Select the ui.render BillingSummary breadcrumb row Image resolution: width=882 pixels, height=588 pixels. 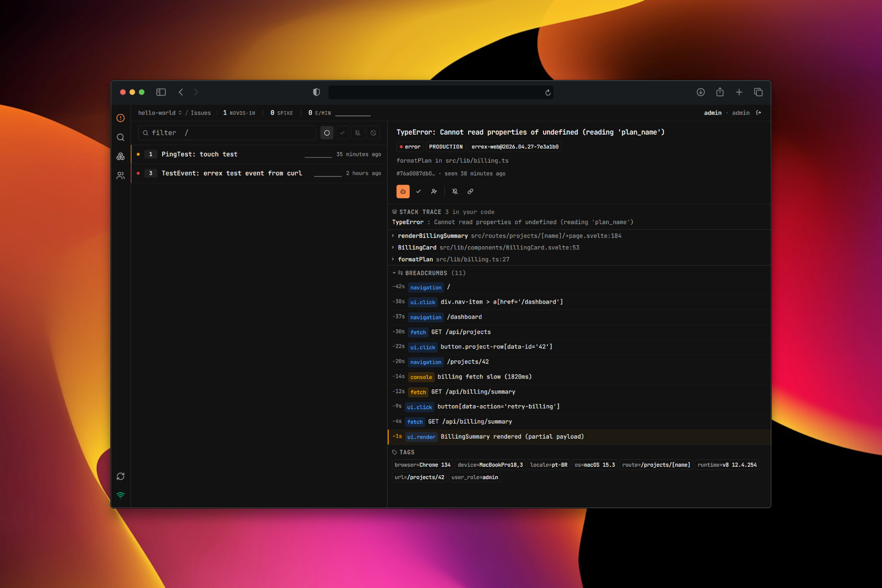click(x=579, y=437)
